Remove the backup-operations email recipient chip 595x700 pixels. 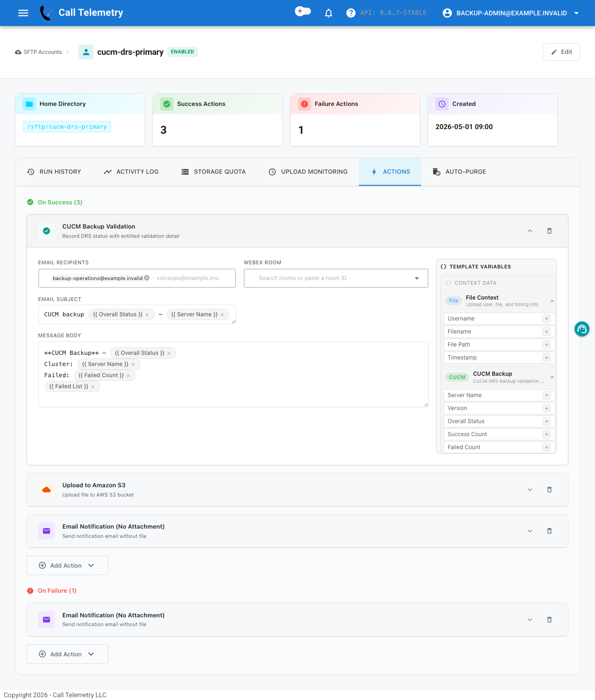point(147,278)
